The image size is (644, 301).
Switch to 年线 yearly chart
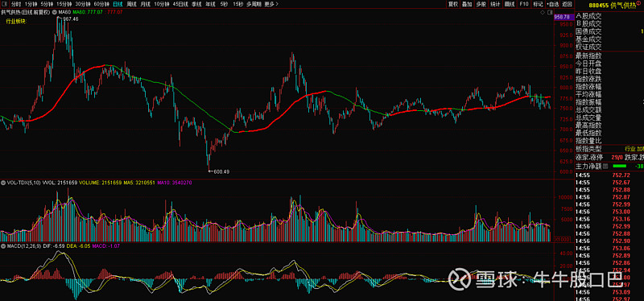[x=210, y=4]
